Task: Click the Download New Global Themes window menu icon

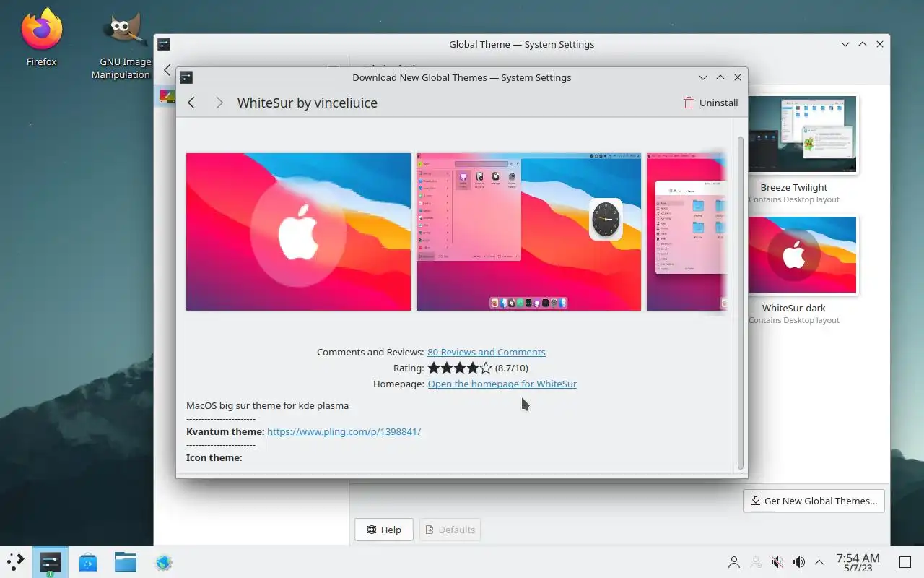Action: click(x=186, y=77)
